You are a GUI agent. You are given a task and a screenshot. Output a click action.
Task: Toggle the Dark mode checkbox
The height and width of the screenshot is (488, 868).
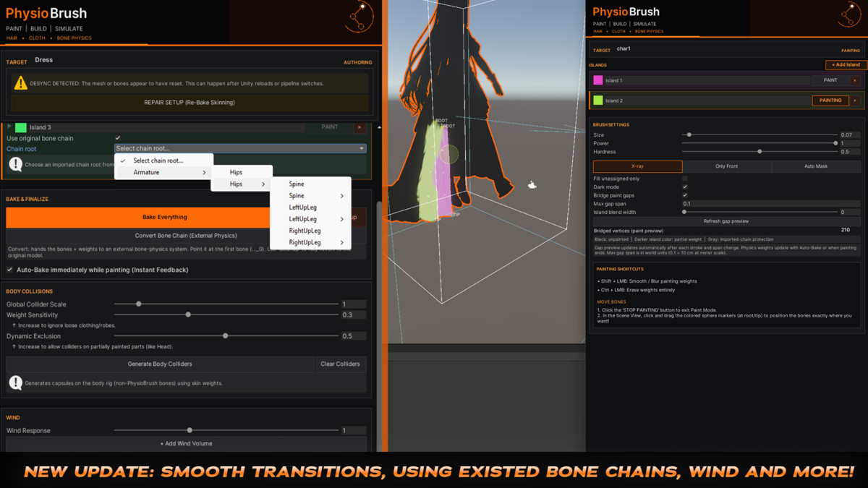685,187
